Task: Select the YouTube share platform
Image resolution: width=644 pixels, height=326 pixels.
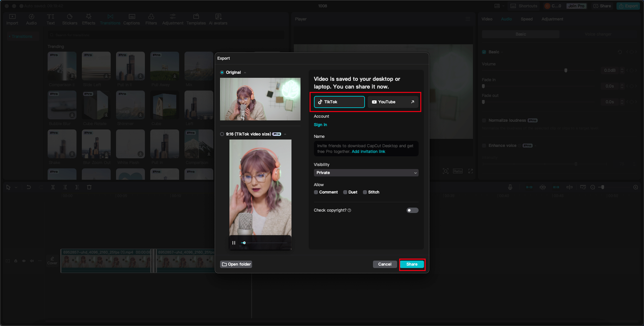Action: point(393,102)
